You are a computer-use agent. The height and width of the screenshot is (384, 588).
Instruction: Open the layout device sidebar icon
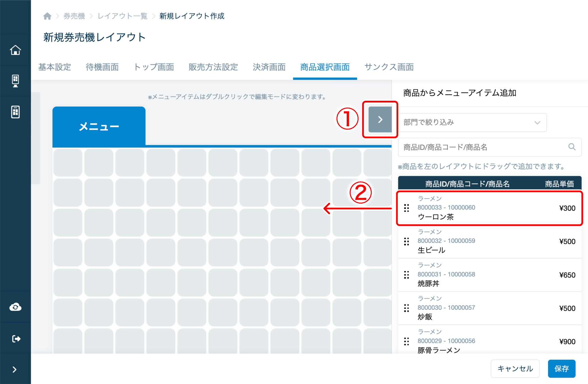click(x=15, y=112)
